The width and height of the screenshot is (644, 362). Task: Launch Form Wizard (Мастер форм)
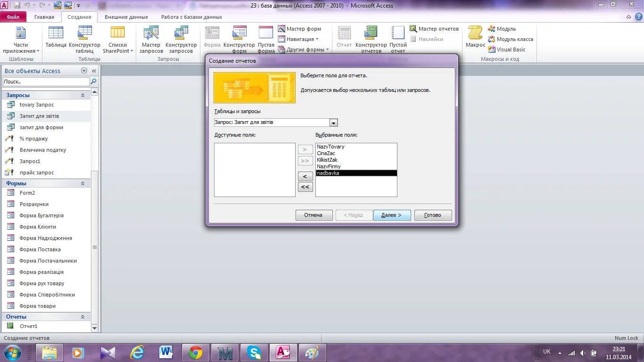299,29
